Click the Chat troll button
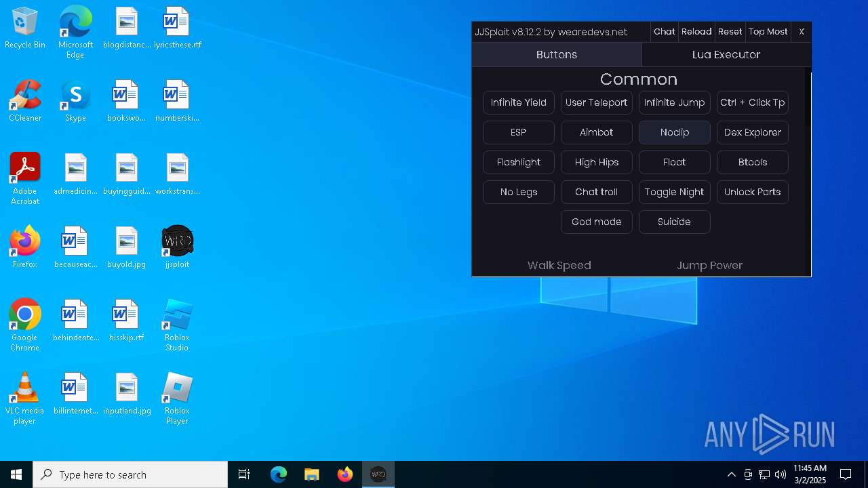868x488 pixels. (x=597, y=192)
